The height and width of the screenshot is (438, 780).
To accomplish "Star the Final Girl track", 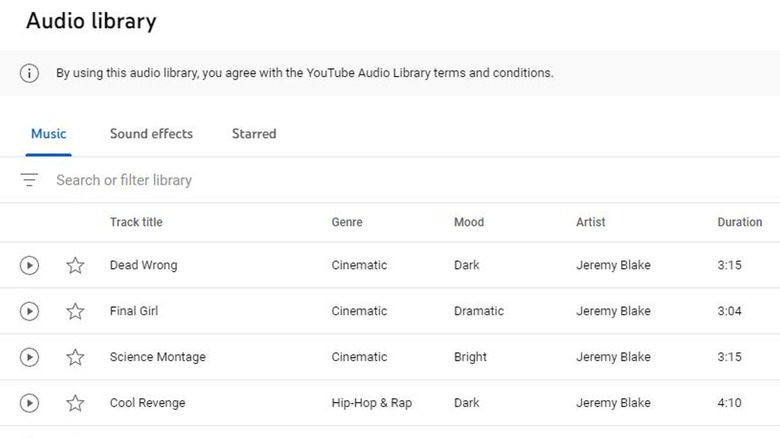I will [75, 311].
